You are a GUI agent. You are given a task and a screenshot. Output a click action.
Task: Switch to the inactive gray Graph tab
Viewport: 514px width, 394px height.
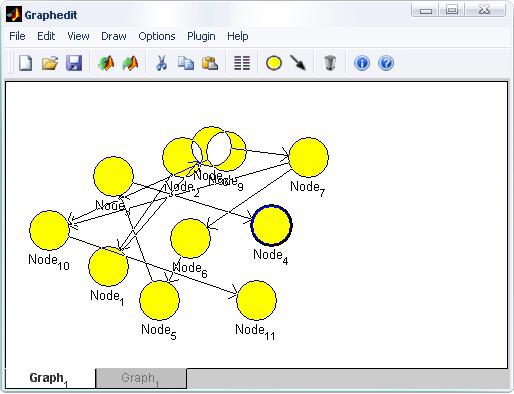tap(141, 378)
